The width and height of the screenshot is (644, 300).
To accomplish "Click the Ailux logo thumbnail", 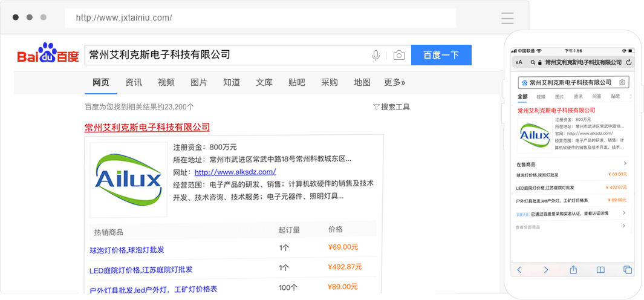I will coord(129,180).
